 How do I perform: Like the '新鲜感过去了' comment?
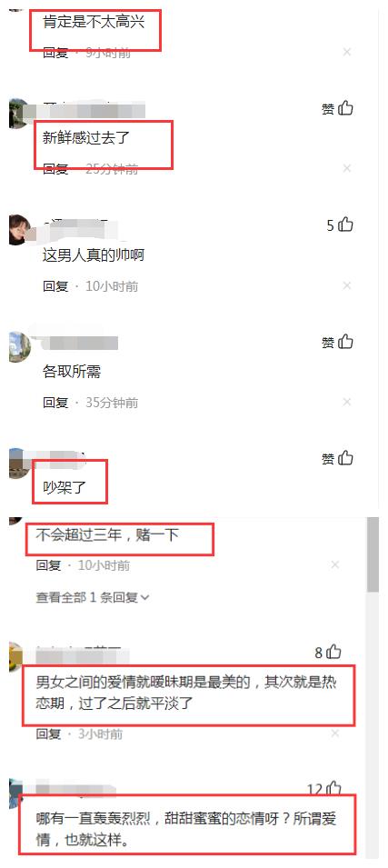(338, 108)
